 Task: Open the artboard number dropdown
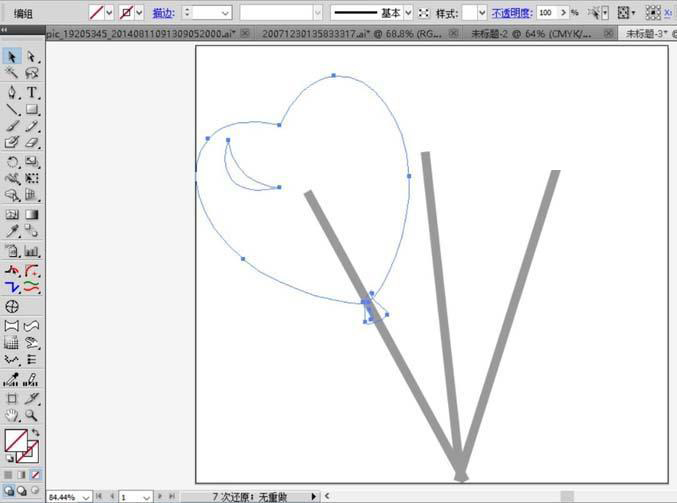pos(146,497)
